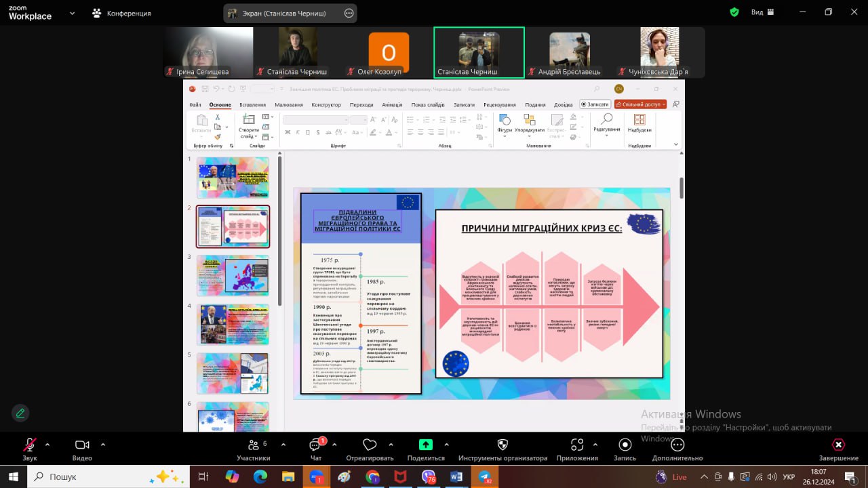Switch to the Показ слайдів tab
Viewport: 868px width, 488px height.
pos(428,105)
